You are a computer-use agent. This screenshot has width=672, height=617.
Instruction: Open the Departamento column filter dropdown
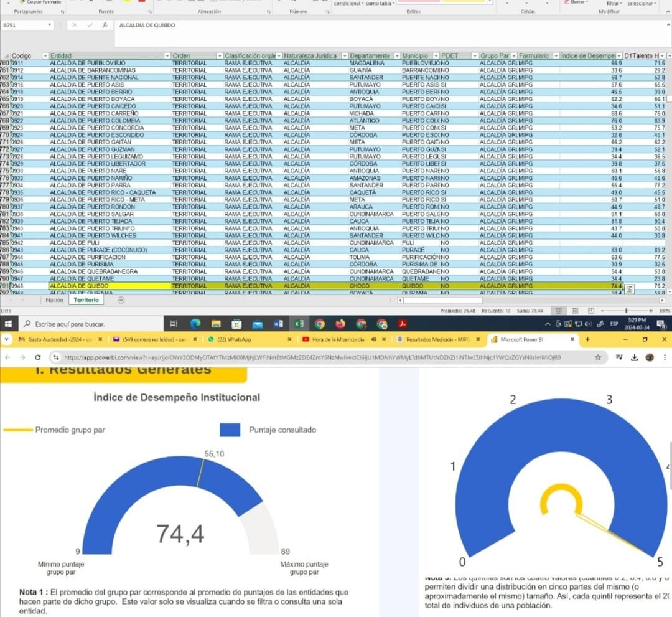pos(395,56)
